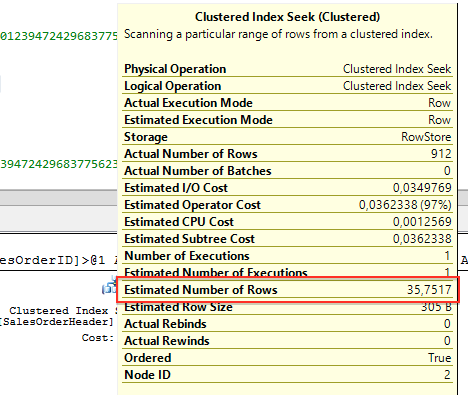Click the Estimated I/O Cost value

tap(422, 188)
